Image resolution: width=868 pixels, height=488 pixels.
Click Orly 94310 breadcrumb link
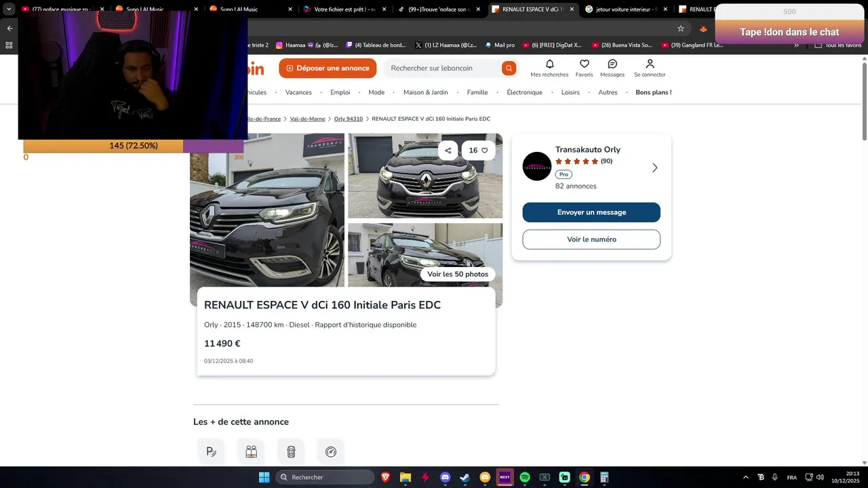point(349,119)
